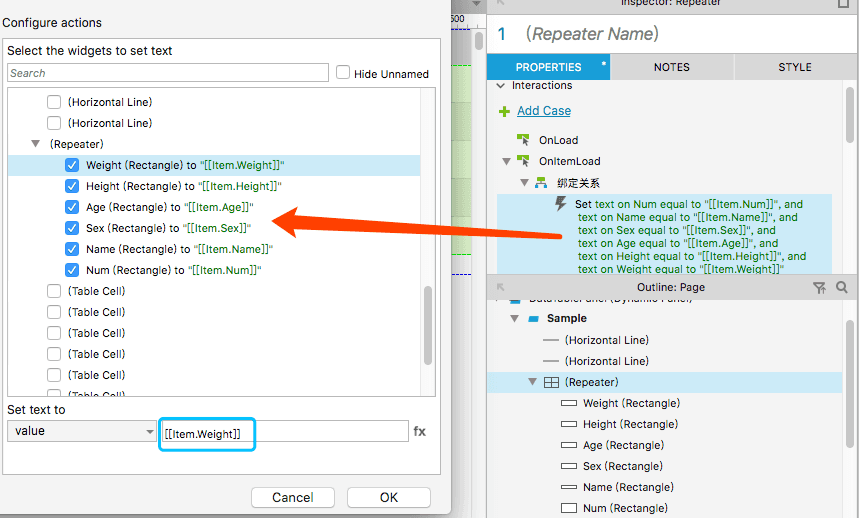
Task: Uncheck the Num (Rectangle) checkbox
Action: click(72, 270)
